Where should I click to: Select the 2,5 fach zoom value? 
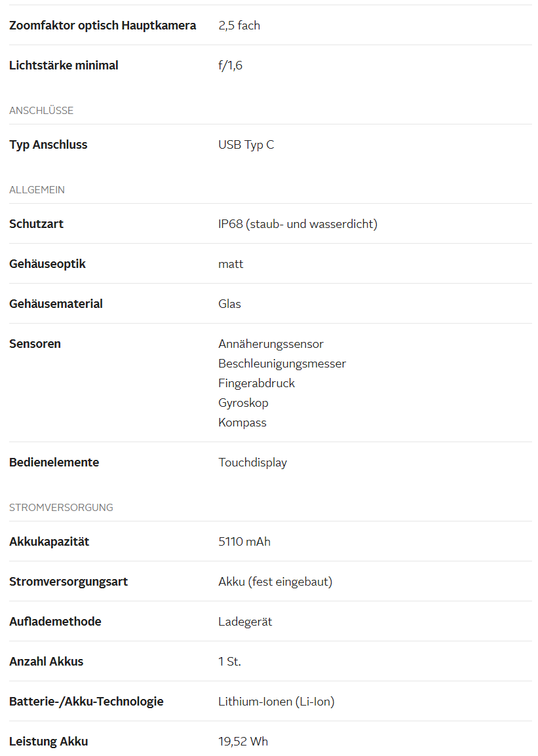pyautogui.click(x=239, y=26)
